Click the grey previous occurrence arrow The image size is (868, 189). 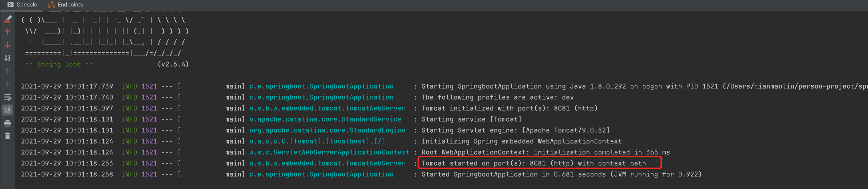(8, 71)
